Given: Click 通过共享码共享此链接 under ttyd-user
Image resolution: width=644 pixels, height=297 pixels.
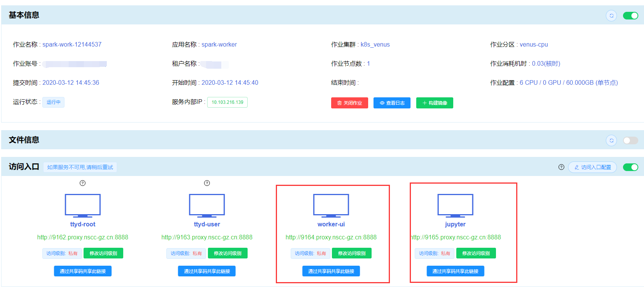Looking at the screenshot, I should tap(207, 271).
